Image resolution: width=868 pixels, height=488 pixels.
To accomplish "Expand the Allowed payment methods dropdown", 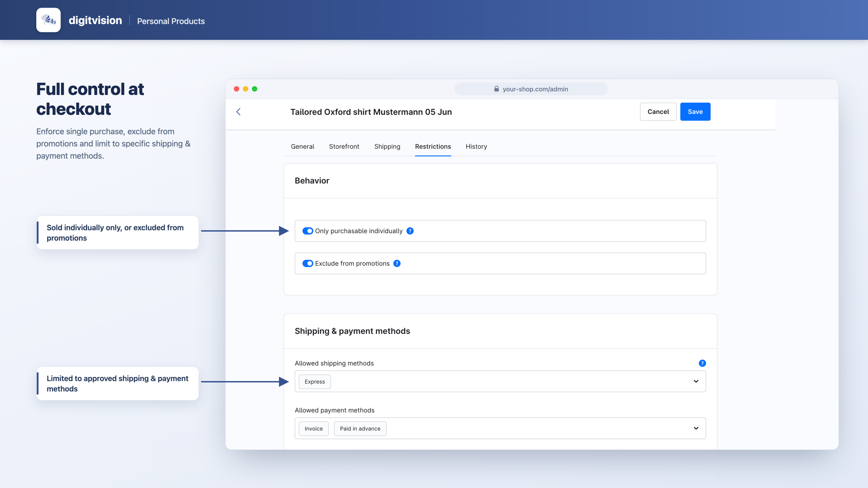I will [x=696, y=428].
